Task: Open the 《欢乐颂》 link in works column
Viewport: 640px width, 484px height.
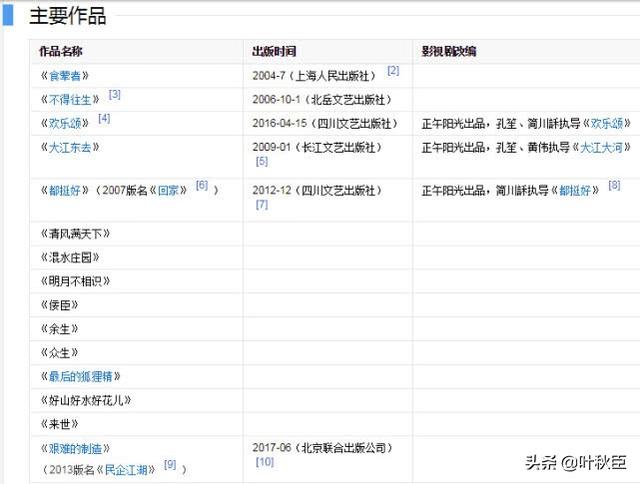Action: (x=64, y=123)
